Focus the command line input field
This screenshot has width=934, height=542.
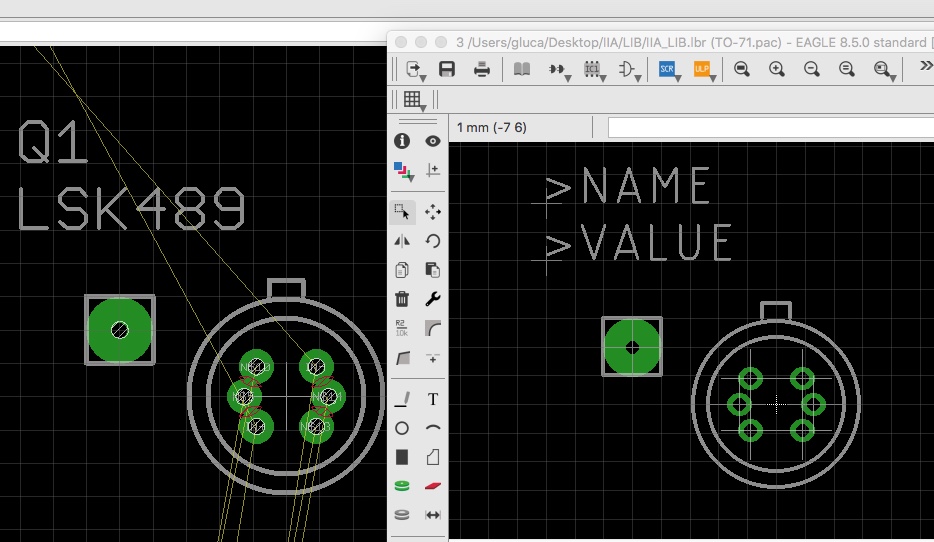coord(771,127)
